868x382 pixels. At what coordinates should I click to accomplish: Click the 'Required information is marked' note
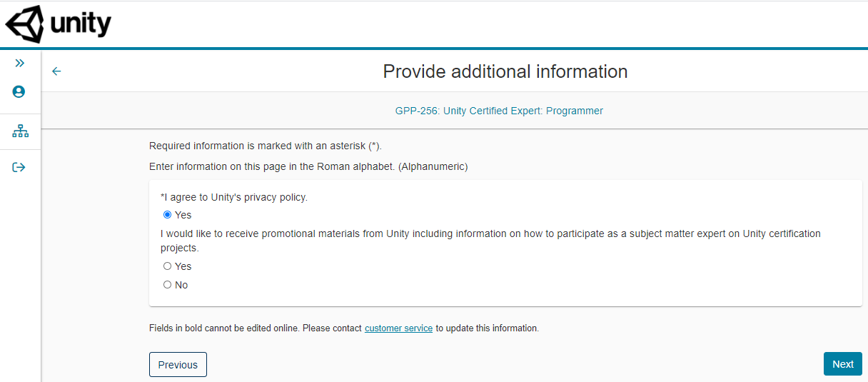[x=266, y=146]
